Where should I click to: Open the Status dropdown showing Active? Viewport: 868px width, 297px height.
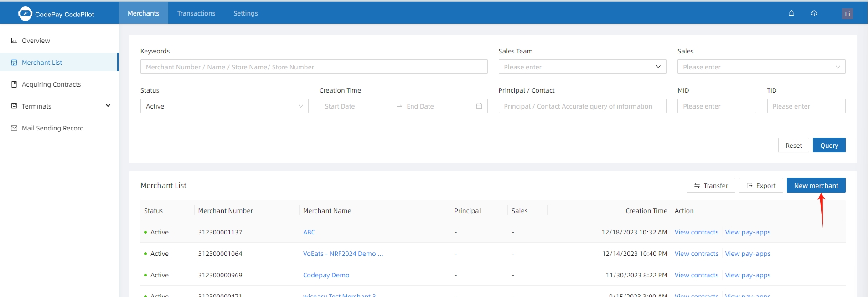(x=224, y=106)
